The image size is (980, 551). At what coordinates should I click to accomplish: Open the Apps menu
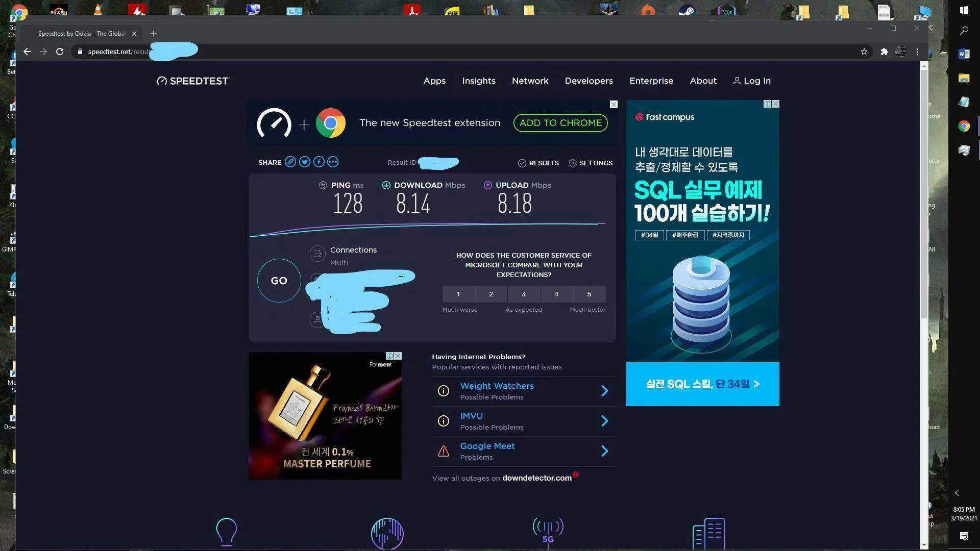click(x=434, y=81)
